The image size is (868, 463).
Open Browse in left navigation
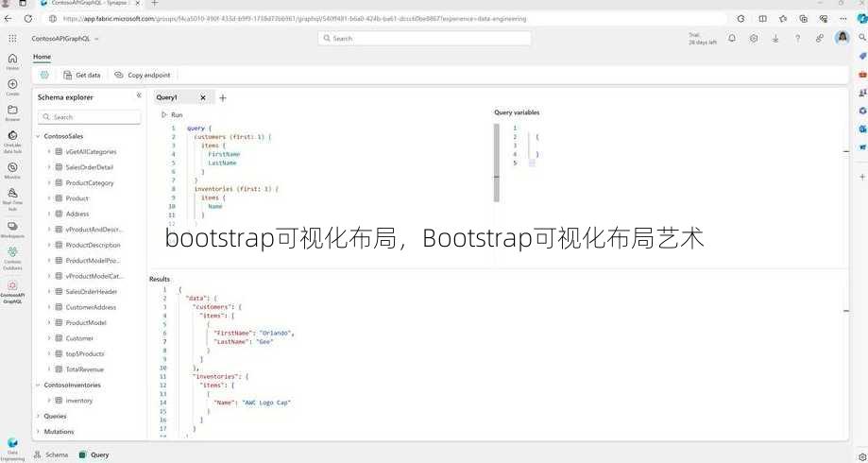[12, 113]
